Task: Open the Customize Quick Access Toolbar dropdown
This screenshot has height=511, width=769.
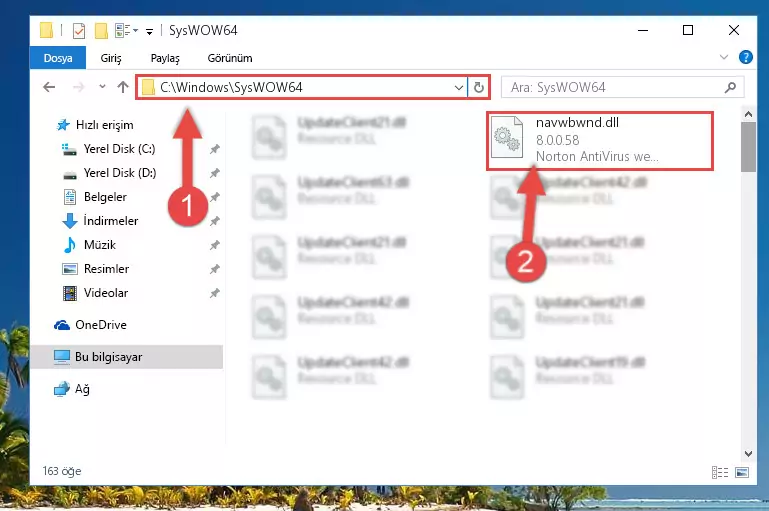Action: pos(149,31)
